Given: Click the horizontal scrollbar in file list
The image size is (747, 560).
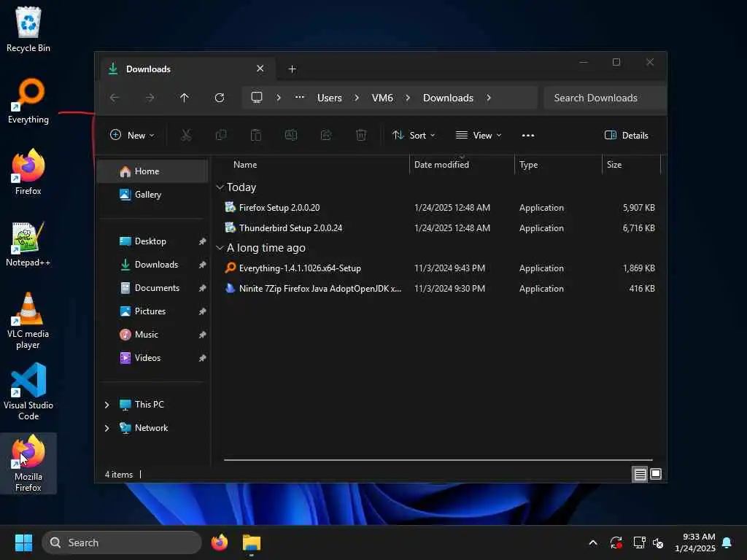Looking at the screenshot, I should point(438,460).
